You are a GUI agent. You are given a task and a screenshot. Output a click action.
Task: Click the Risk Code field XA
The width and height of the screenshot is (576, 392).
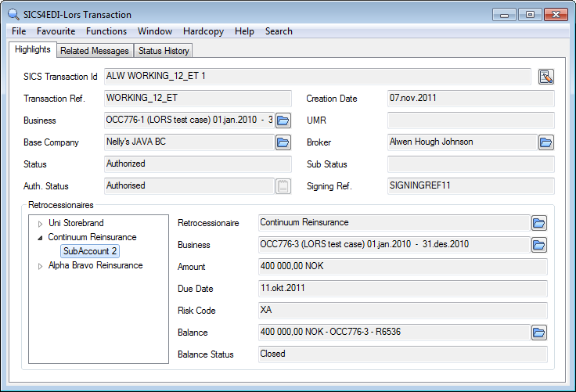pos(402,311)
